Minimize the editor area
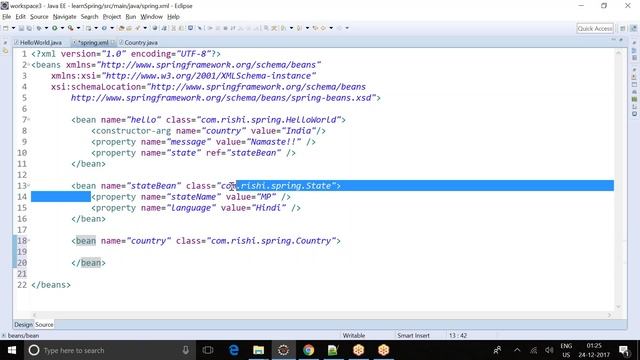This screenshot has width=640, height=360. 613,40
